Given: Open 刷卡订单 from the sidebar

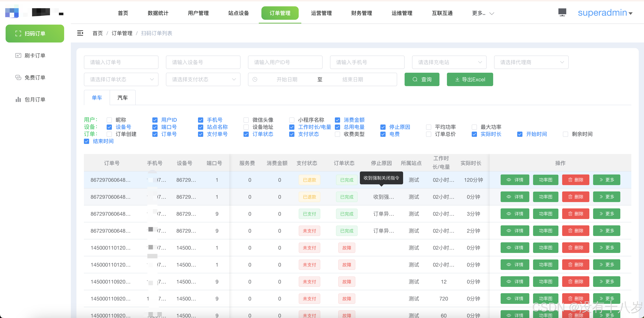Looking at the screenshot, I should pos(35,56).
